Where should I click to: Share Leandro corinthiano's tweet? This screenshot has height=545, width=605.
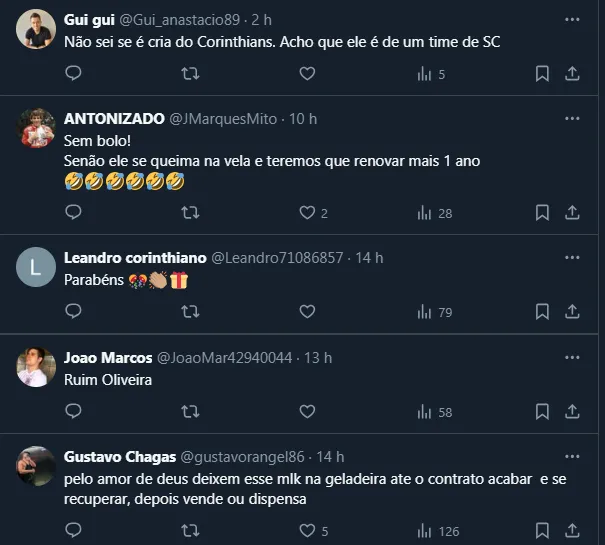pyautogui.click(x=573, y=312)
